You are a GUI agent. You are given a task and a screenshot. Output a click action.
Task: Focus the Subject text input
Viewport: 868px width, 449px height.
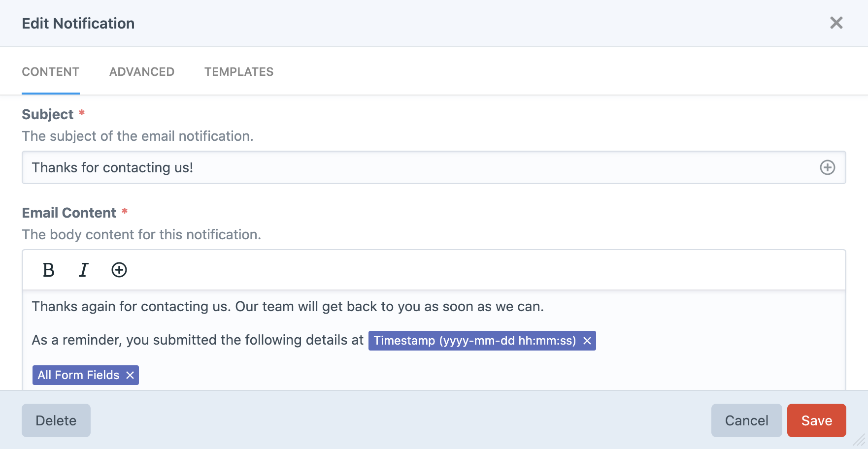click(419, 167)
